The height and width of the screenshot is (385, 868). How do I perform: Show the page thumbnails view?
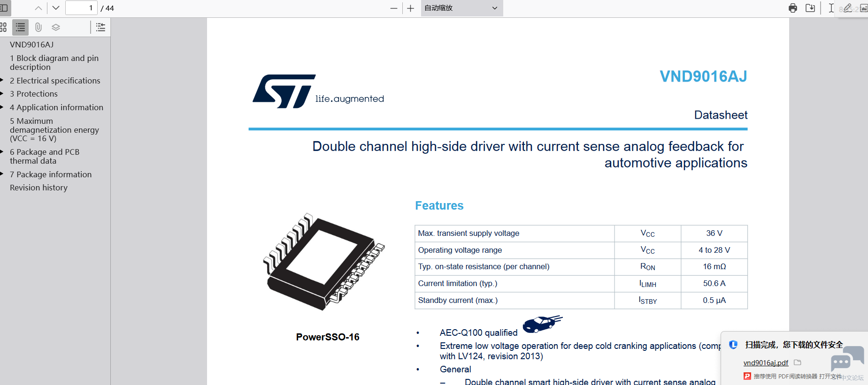tap(3, 27)
